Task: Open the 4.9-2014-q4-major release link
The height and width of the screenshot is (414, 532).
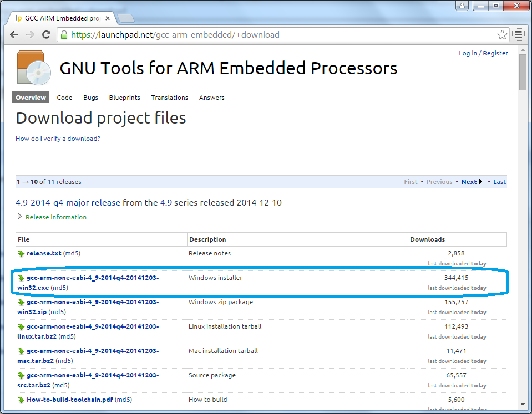Action: (68, 203)
